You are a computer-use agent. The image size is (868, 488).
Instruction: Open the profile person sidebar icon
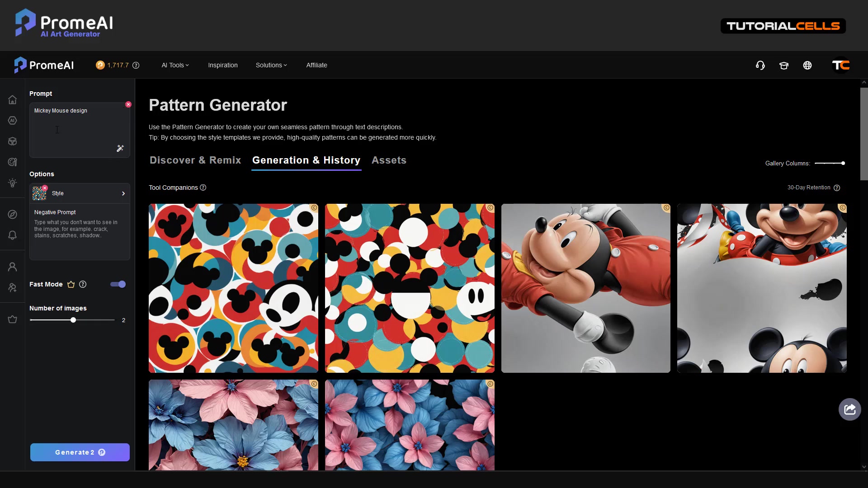13,267
